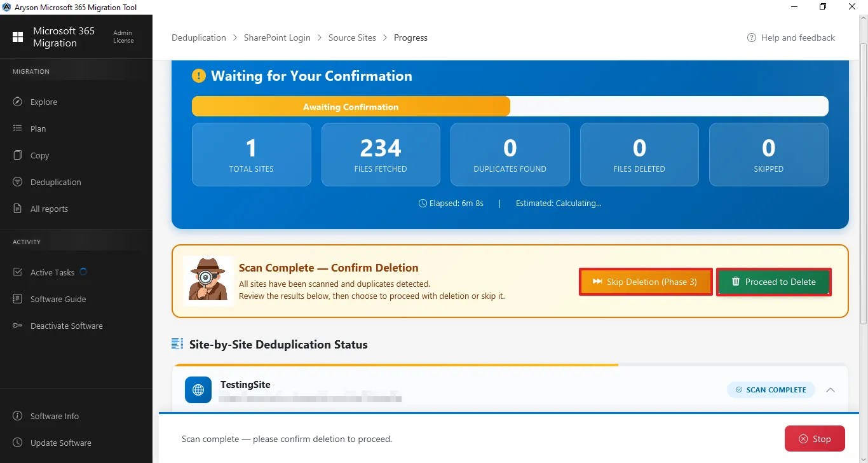Open the Copy menu item

[76, 155]
